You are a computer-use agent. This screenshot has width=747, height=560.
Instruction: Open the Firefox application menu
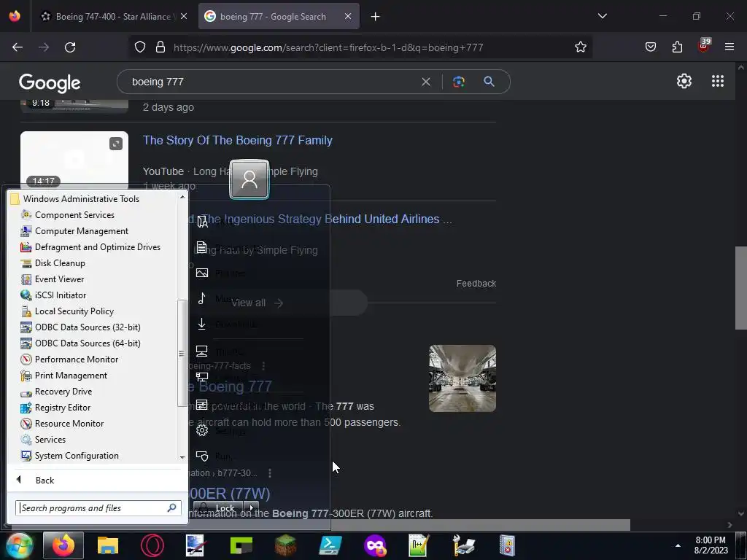729,47
